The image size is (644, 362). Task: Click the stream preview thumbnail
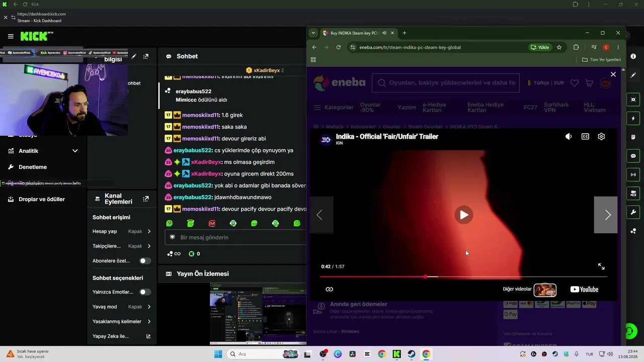click(258, 314)
